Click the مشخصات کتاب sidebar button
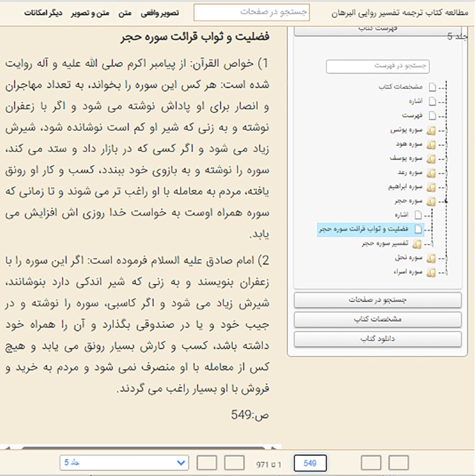 [x=378, y=319]
